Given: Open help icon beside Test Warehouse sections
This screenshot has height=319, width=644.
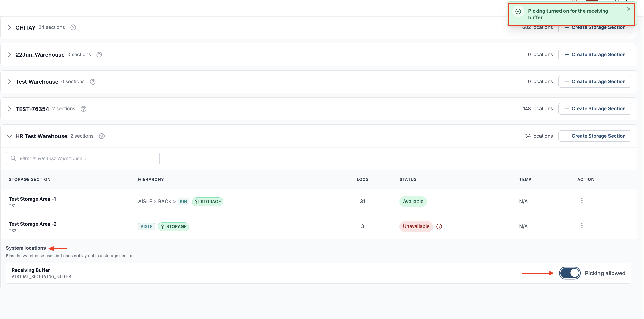Looking at the screenshot, I should coord(93,82).
